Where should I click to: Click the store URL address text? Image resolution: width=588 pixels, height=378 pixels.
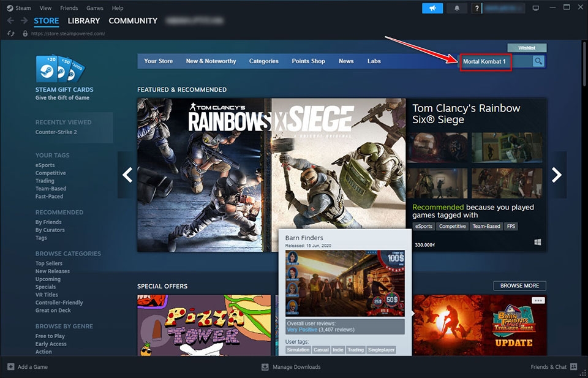(x=68, y=34)
